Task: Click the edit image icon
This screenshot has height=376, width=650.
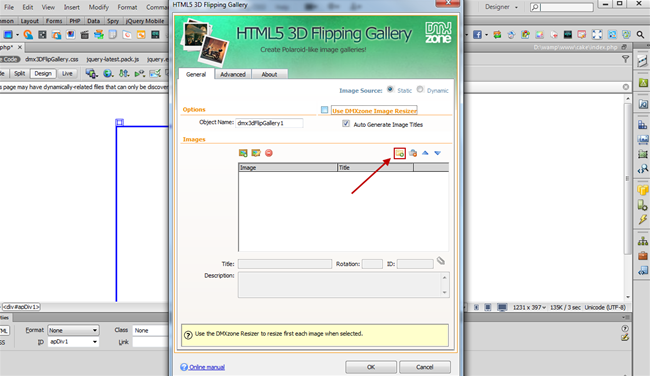Action: pyautogui.click(x=256, y=153)
